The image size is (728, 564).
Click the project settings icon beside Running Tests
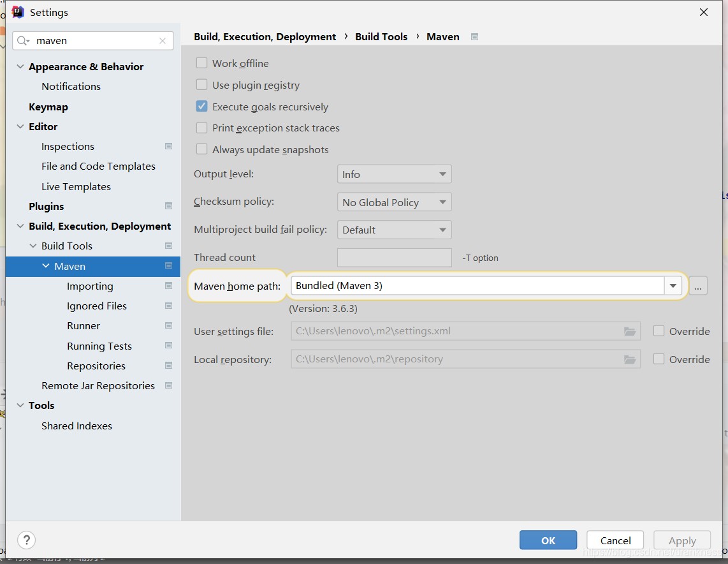pyautogui.click(x=168, y=346)
